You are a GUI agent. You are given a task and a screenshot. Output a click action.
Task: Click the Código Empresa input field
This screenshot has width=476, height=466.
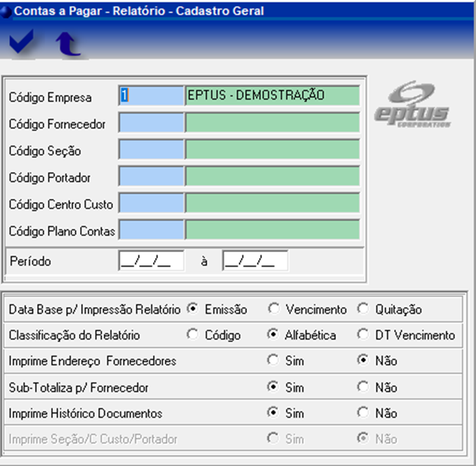(x=152, y=96)
